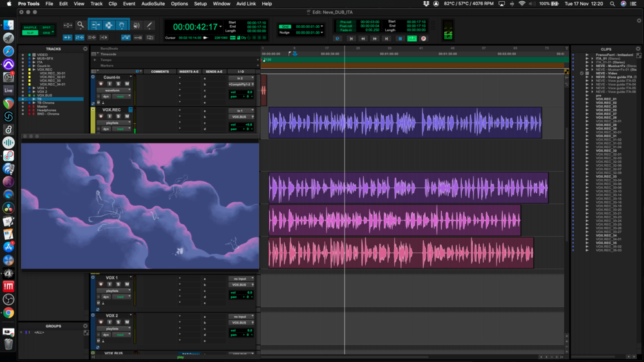Click the zoom toggle arrows icon
This screenshot has width=644, height=362.
pyautogui.click(x=68, y=25)
